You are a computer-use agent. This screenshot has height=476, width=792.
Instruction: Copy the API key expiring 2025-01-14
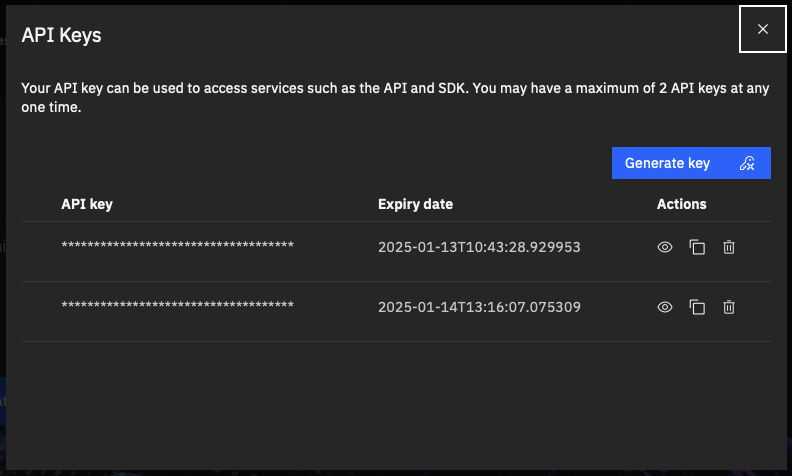(x=697, y=307)
